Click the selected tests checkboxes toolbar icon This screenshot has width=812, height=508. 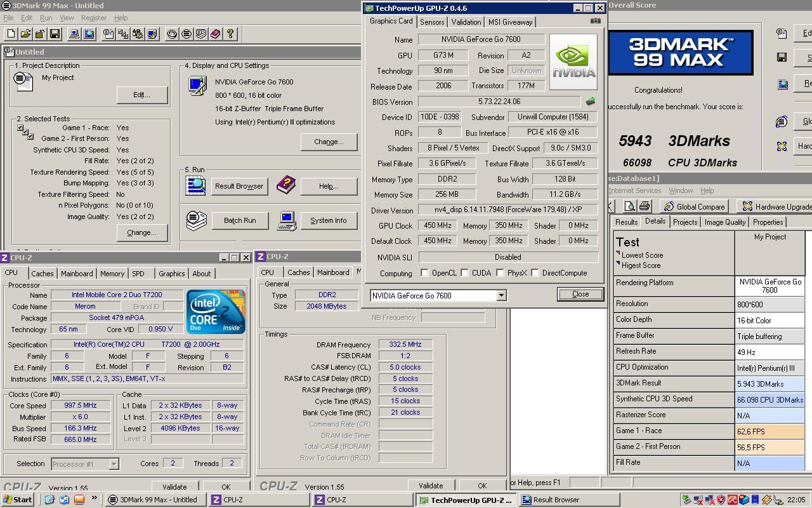123,34
